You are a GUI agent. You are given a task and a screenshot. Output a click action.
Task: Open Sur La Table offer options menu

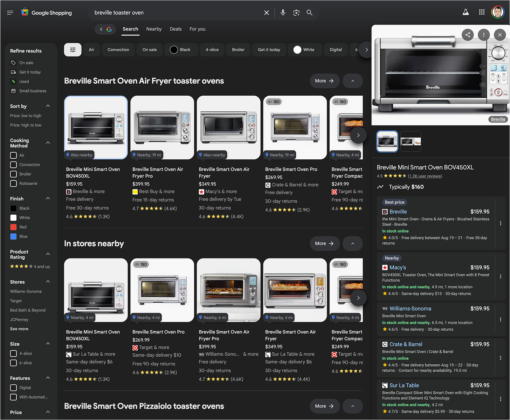pyautogui.click(x=501, y=399)
